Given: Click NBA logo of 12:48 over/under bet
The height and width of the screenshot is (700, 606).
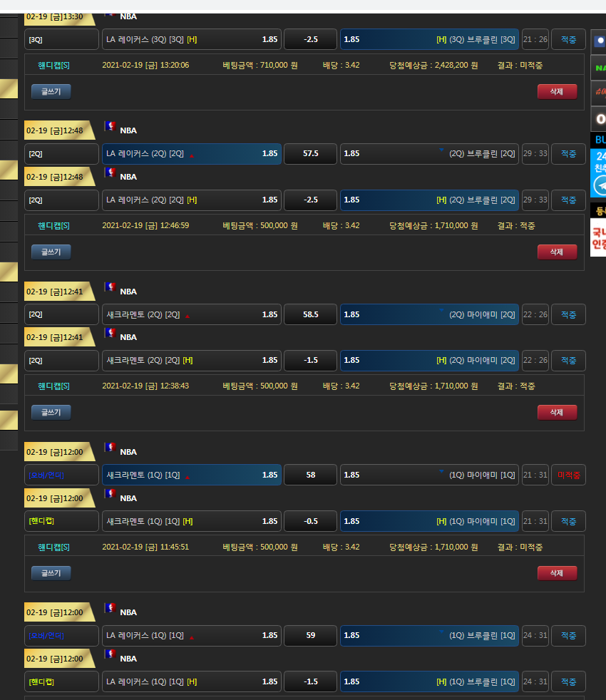Looking at the screenshot, I should (x=110, y=126).
